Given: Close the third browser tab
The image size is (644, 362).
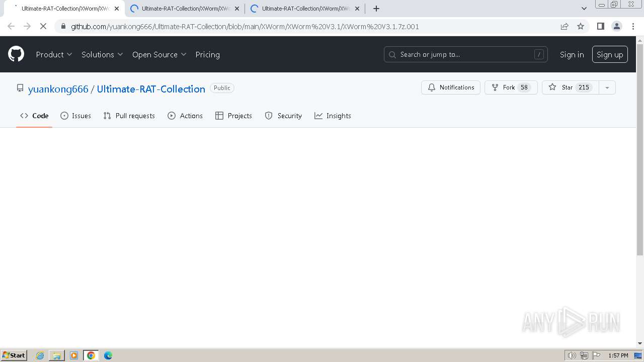Looking at the screenshot, I should coord(357,9).
